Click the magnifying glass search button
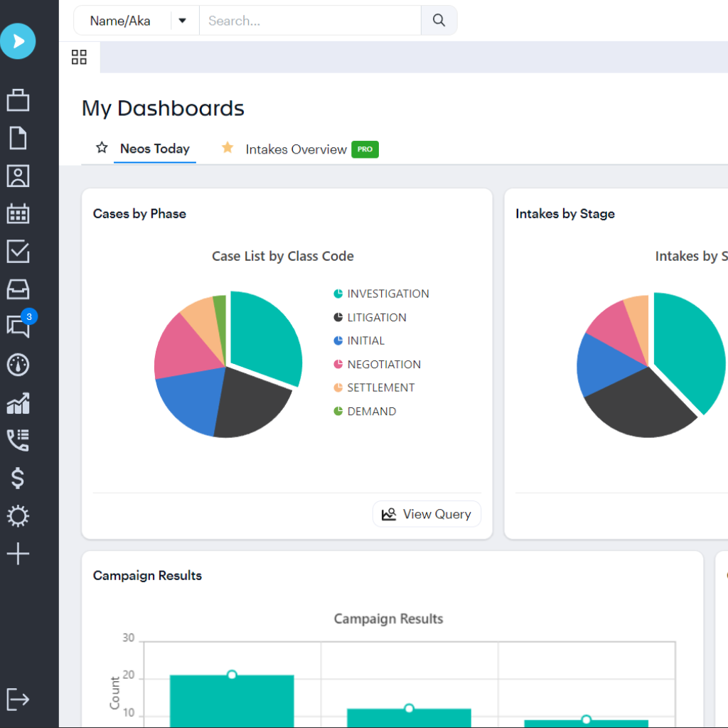Viewport: 728px width, 728px height. point(439,21)
